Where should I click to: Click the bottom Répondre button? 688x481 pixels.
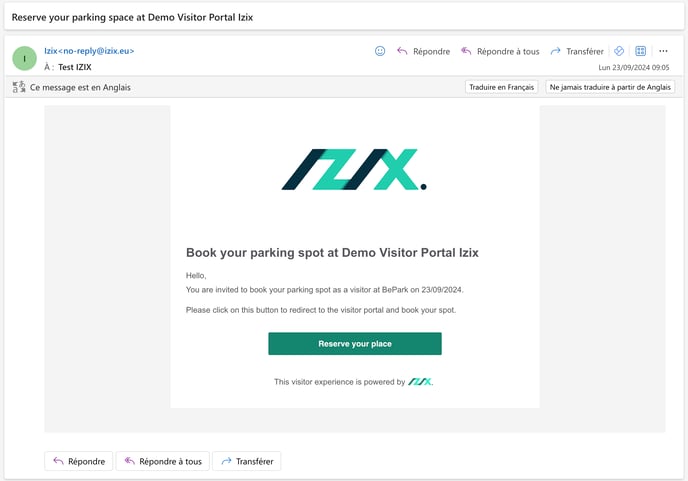point(78,461)
